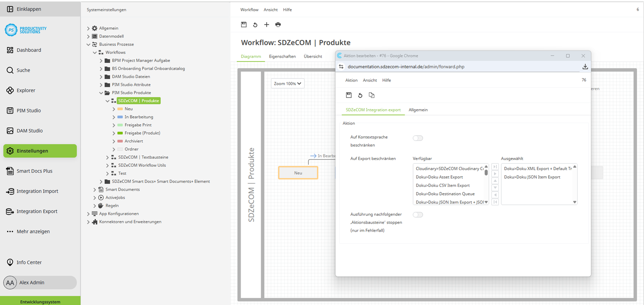The image size is (644, 305).
Task: Save the action in the Aktion bearbeiten dialog
Action: [x=349, y=95]
